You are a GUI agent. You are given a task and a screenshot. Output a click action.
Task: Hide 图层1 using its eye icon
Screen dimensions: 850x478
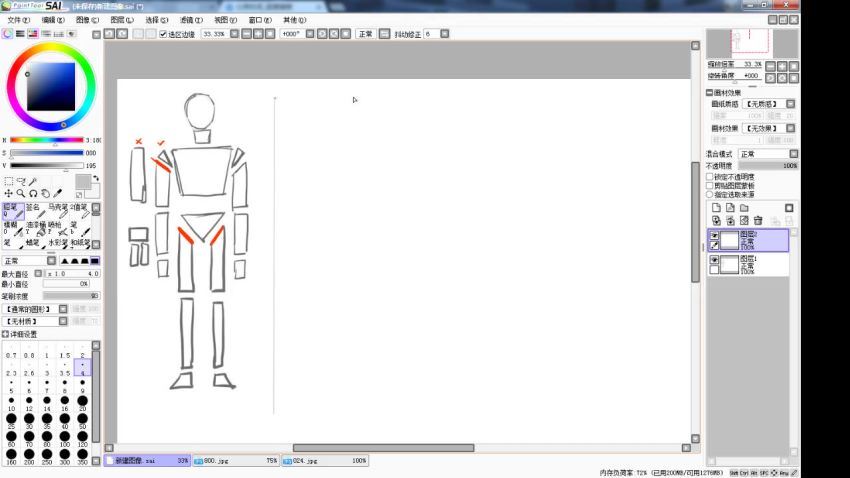pos(714,260)
